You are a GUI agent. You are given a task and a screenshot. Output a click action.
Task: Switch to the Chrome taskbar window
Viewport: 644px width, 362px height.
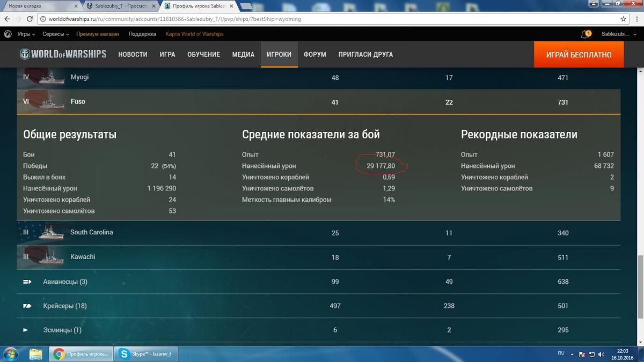[82, 354]
